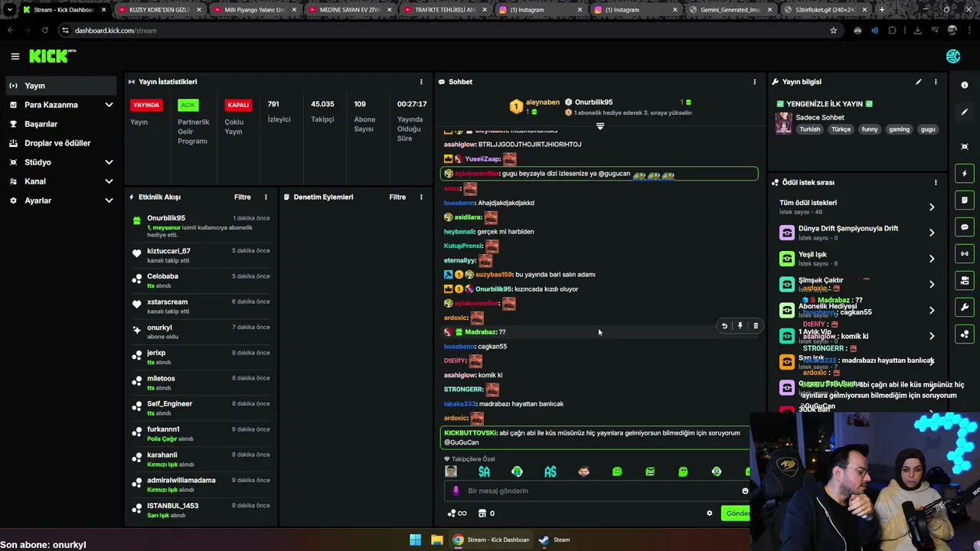This screenshot has height=551, width=980.
Task: Select Yayın in the sidebar
Action: pos(60,86)
